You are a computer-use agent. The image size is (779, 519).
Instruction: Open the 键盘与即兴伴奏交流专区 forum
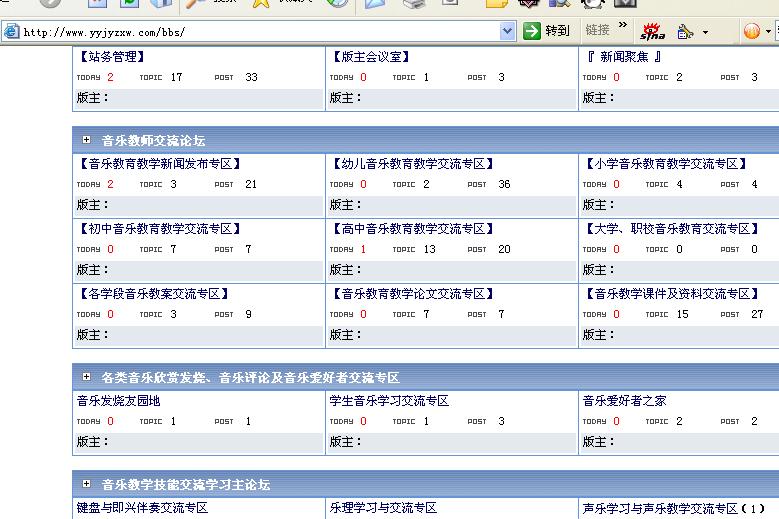click(x=142, y=508)
